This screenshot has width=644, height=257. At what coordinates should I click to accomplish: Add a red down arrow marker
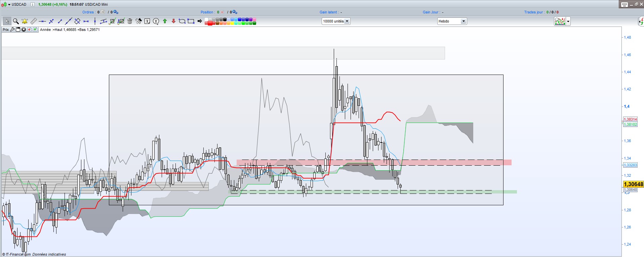click(173, 21)
